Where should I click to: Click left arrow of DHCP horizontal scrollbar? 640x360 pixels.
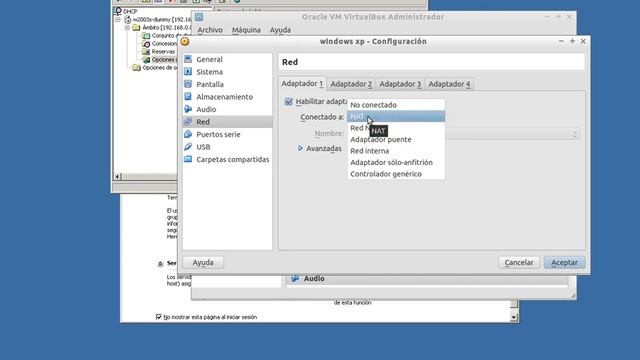118,177
